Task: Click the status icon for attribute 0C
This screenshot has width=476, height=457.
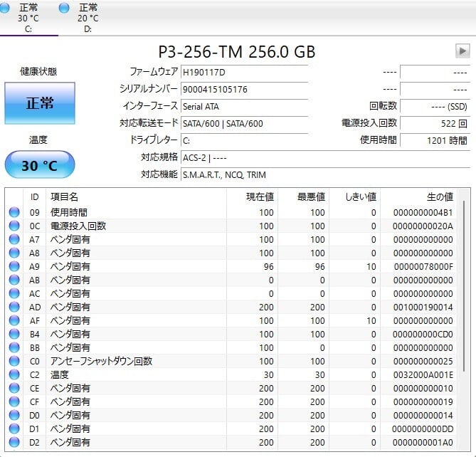Action: [14, 226]
